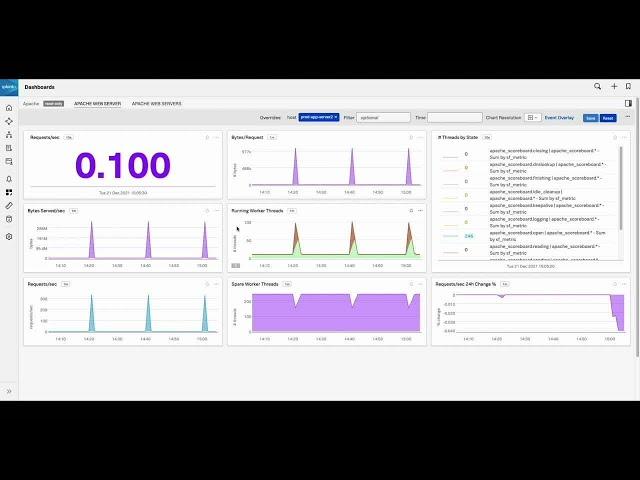
Task: Open more-actions menu on Bytes/Request chart
Action: 420,138
